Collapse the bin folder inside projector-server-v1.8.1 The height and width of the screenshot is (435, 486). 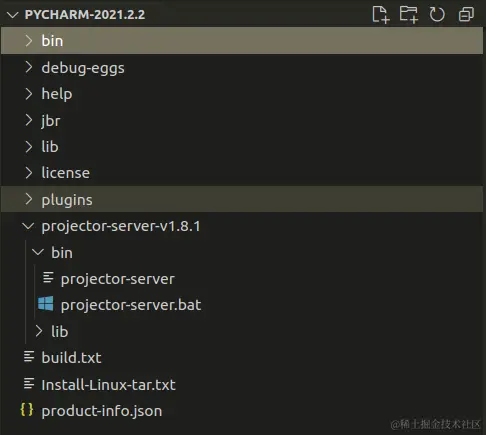(38, 252)
